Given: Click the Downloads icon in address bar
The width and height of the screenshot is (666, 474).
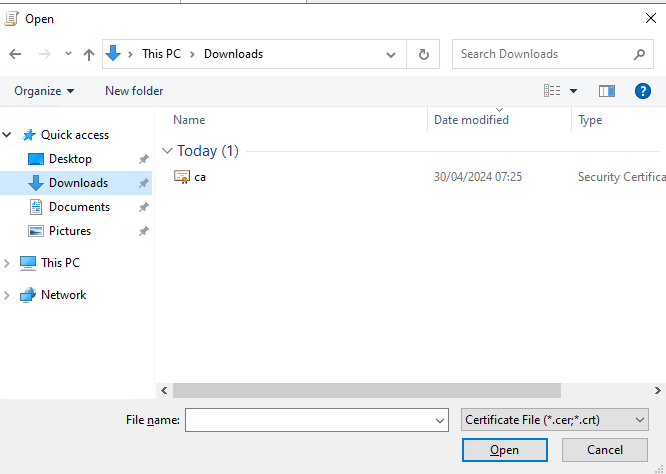Looking at the screenshot, I should (113, 54).
